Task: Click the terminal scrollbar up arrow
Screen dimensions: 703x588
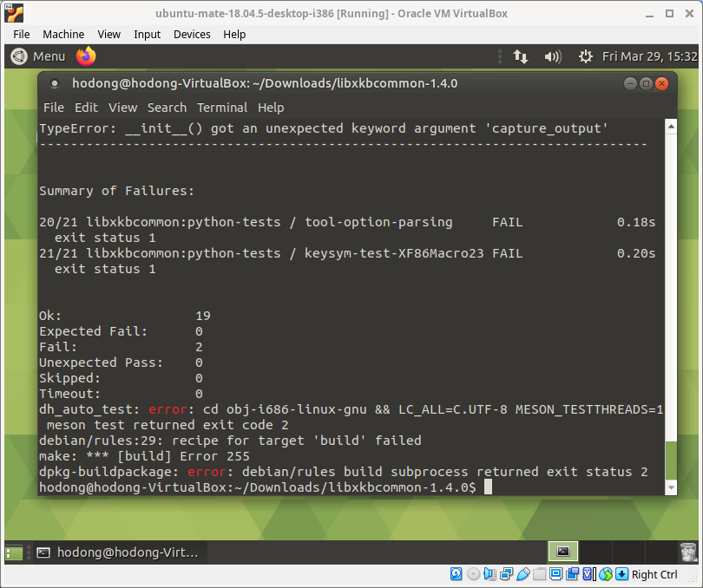Action: [x=671, y=127]
